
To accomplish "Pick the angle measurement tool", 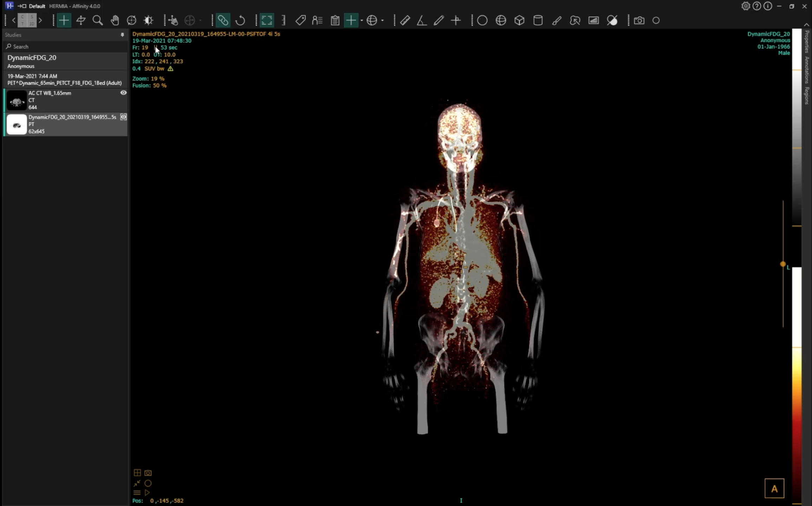I will 421,20.
